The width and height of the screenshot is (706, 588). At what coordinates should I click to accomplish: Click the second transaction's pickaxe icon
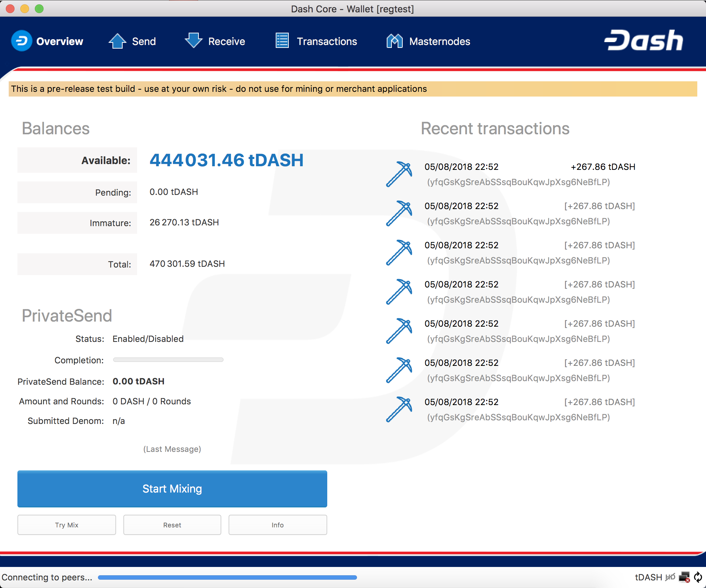coord(399,213)
